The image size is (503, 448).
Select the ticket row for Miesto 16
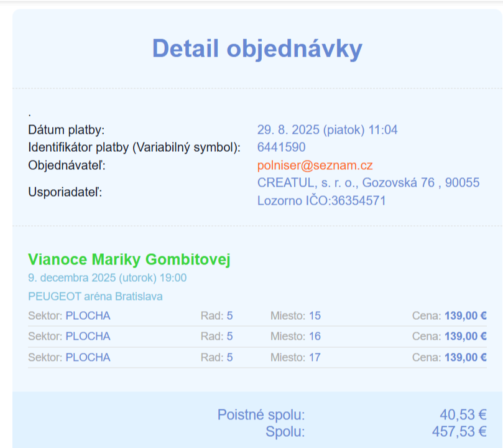(257, 336)
